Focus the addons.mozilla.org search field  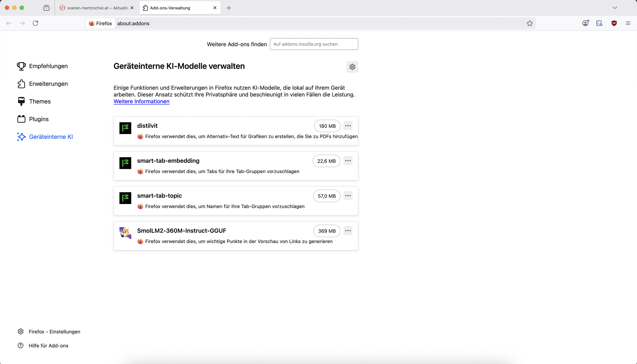click(314, 44)
